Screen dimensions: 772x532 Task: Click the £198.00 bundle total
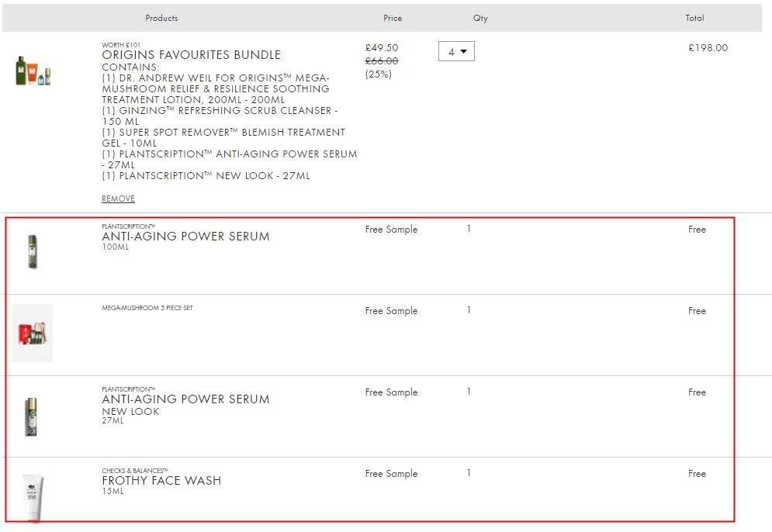[x=708, y=48]
